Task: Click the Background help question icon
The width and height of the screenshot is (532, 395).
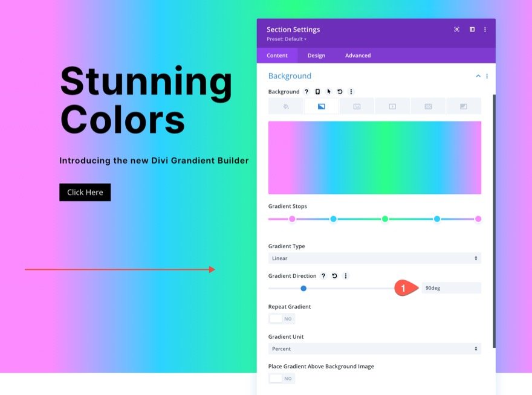Action: 307,92
